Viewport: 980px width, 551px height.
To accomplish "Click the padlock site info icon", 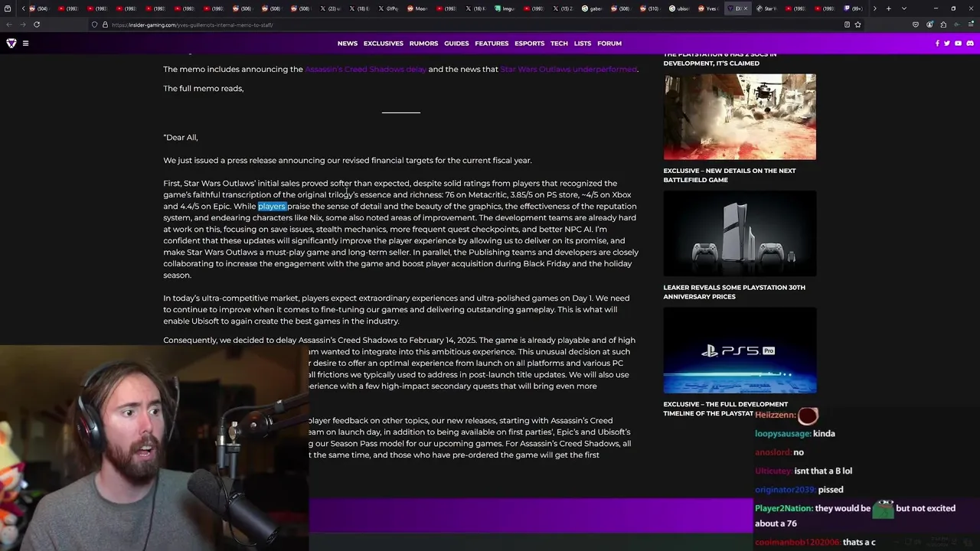I will point(105,24).
